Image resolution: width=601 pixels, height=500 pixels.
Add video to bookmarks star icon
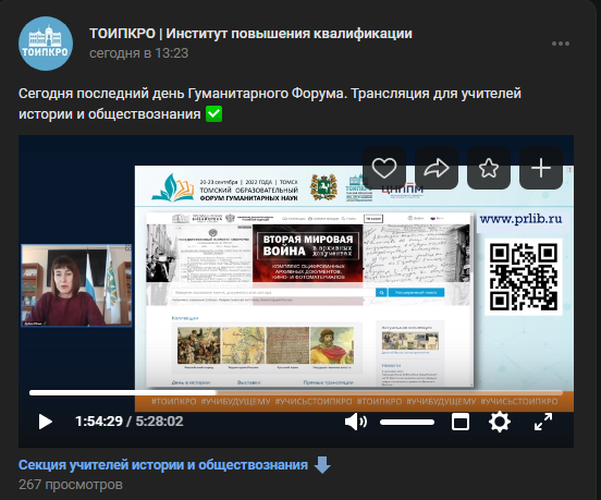pyautogui.click(x=489, y=168)
